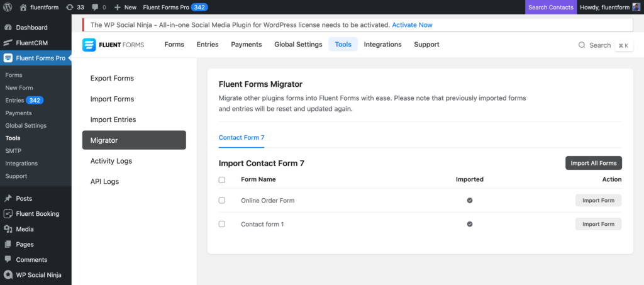Click the imported checkmark for Online Order Form
Screen dimensions: 644x285
point(470,201)
